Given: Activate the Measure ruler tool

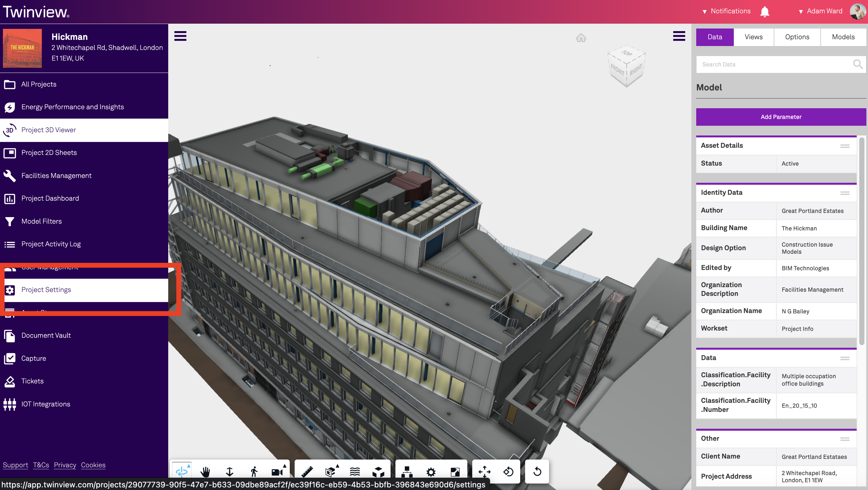Looking at the screenshot, I should (307, 472).
